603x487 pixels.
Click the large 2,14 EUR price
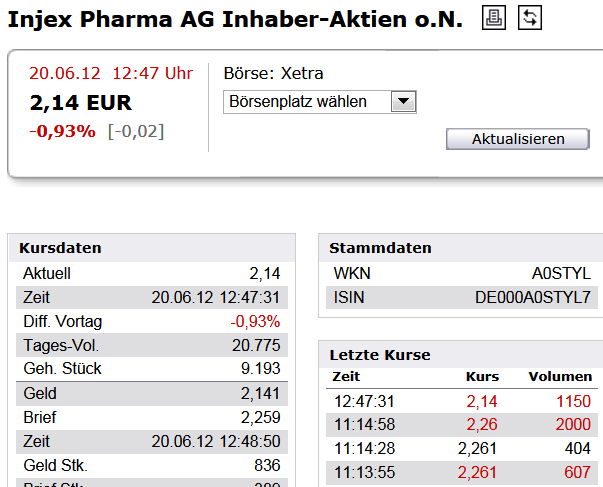coord(81,103)
